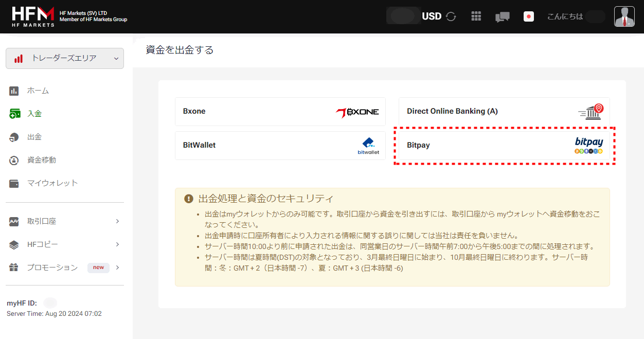Refresh the USD balance
Screen dimensions: 644x339
point(451,16)
